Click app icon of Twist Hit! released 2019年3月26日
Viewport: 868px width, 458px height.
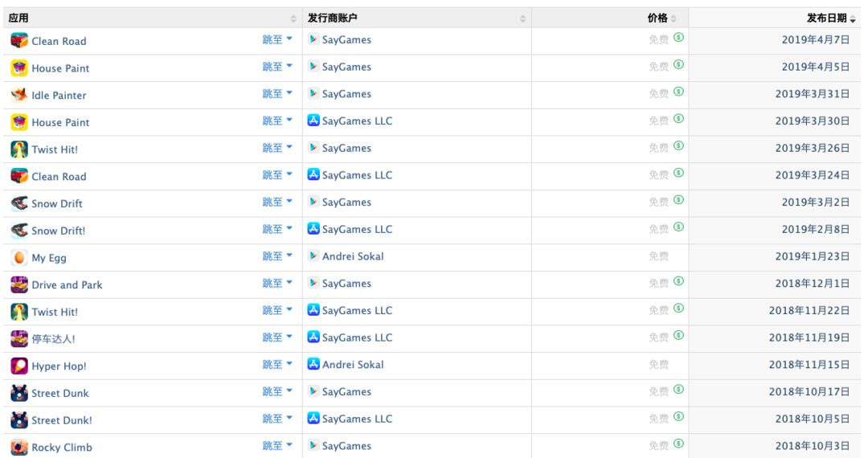coord(19,149)
